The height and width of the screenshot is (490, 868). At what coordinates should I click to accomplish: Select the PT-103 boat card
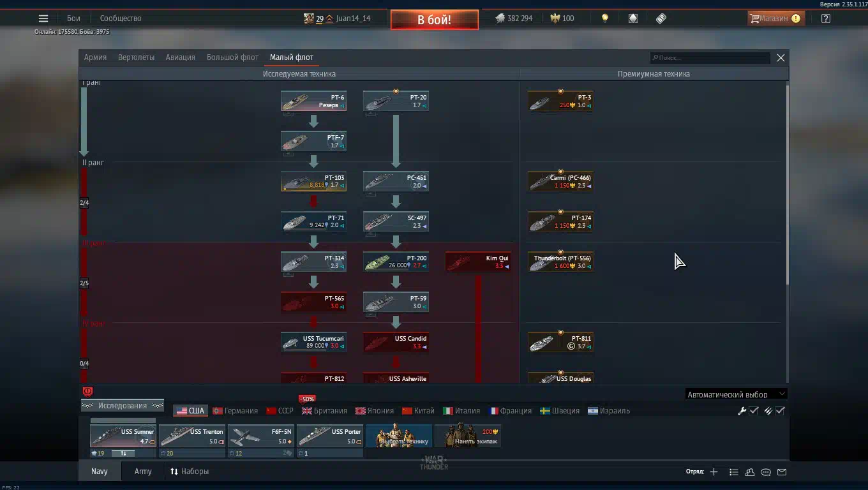click(313, 181)
